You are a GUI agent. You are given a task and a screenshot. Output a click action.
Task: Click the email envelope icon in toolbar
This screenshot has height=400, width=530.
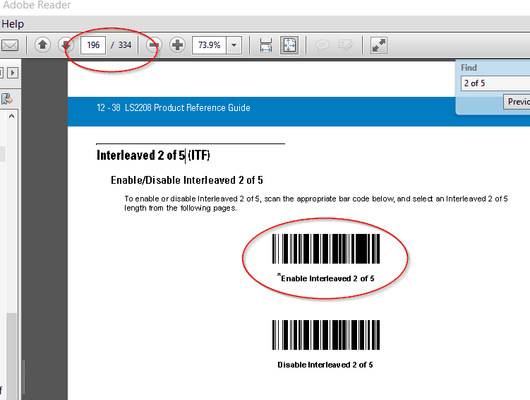coord(9,45)
